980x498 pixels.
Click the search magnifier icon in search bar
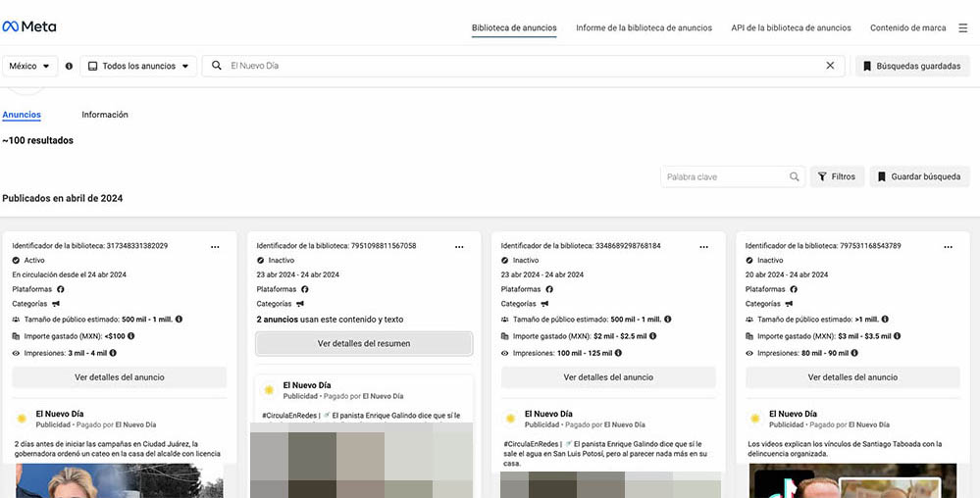click(x=216, y=65)
